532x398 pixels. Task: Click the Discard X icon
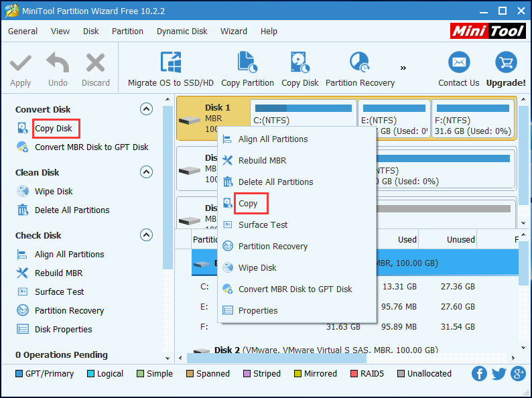pos(96,63)
